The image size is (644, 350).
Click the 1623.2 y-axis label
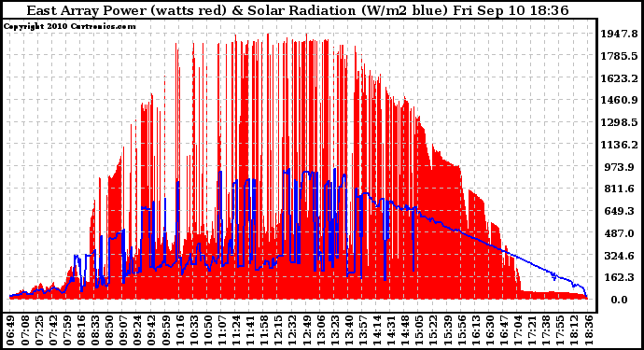pos(620,78)
